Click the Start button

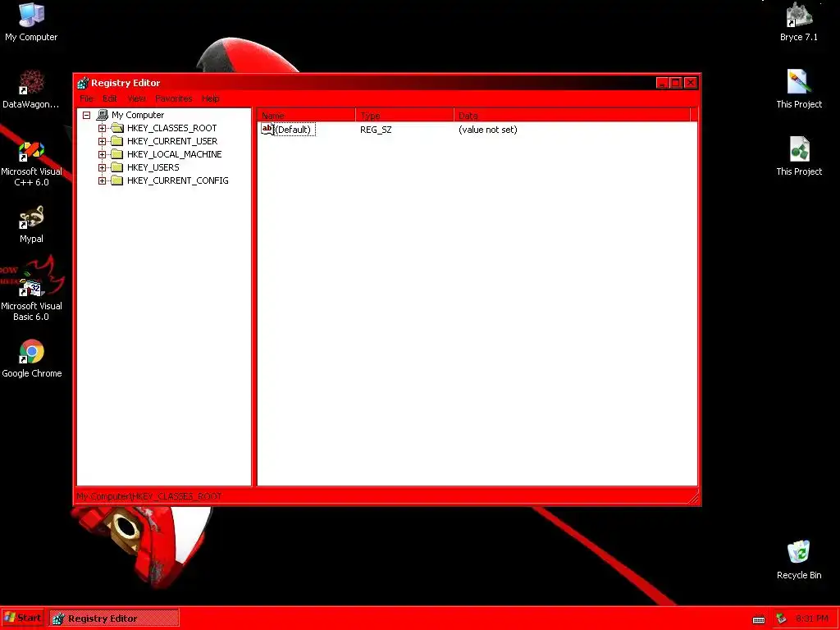22,619
